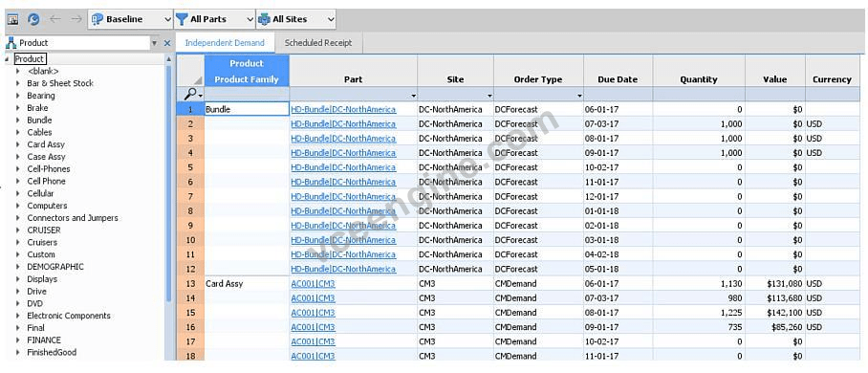This screenshot has width=868, height=373.
Task: Switch to the Scheduled Receipt tab
Action: click(x=318, y=43)
